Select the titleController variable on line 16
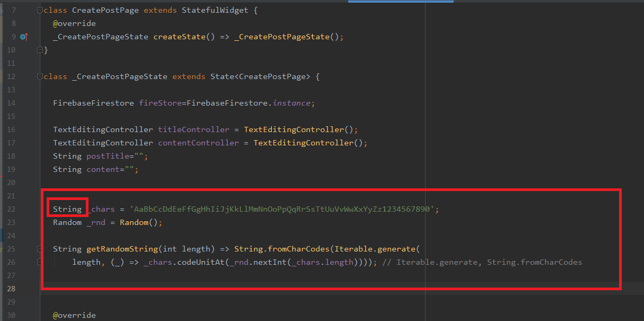 pos(194,129)
